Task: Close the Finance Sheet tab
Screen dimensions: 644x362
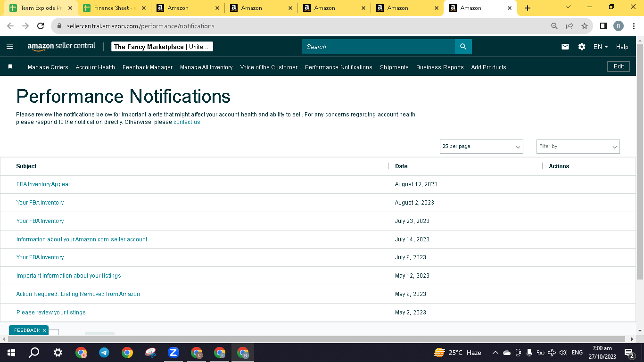Action: tap(144, 8)
